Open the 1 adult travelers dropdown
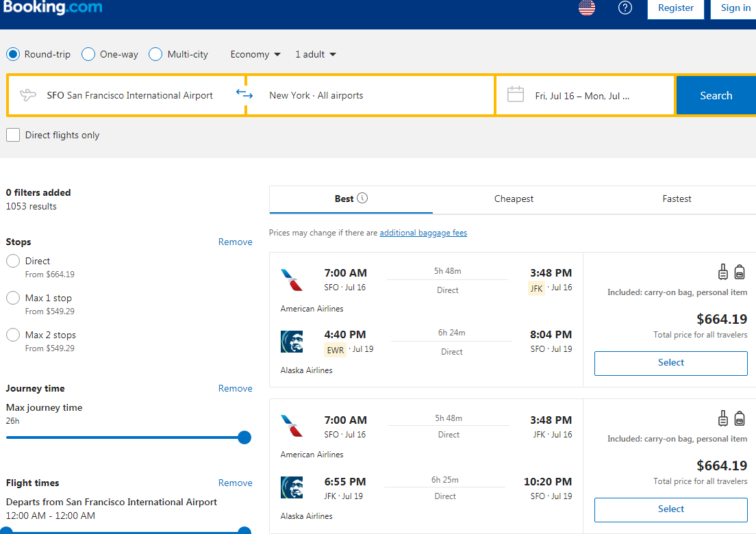This screenshot has width=756, height=534. [x=314, y=53]
